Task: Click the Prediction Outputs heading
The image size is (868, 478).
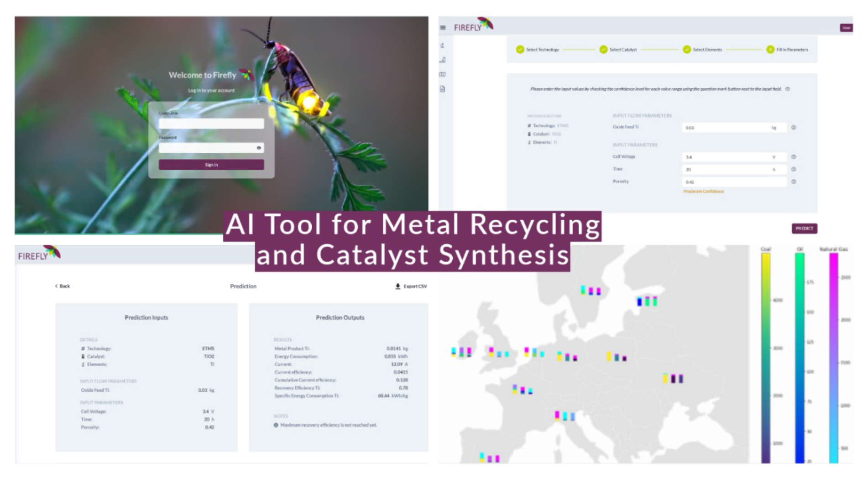Action: (x=340, y=317)
